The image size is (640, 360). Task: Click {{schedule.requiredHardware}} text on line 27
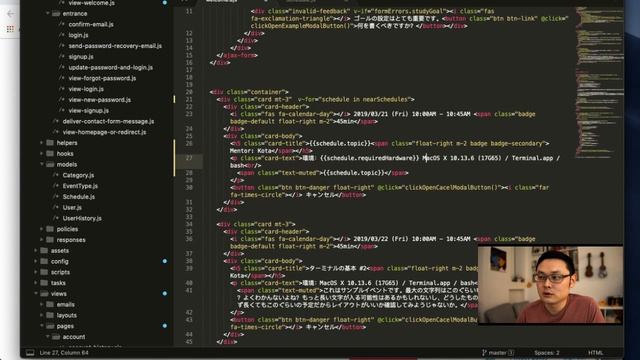370,158
